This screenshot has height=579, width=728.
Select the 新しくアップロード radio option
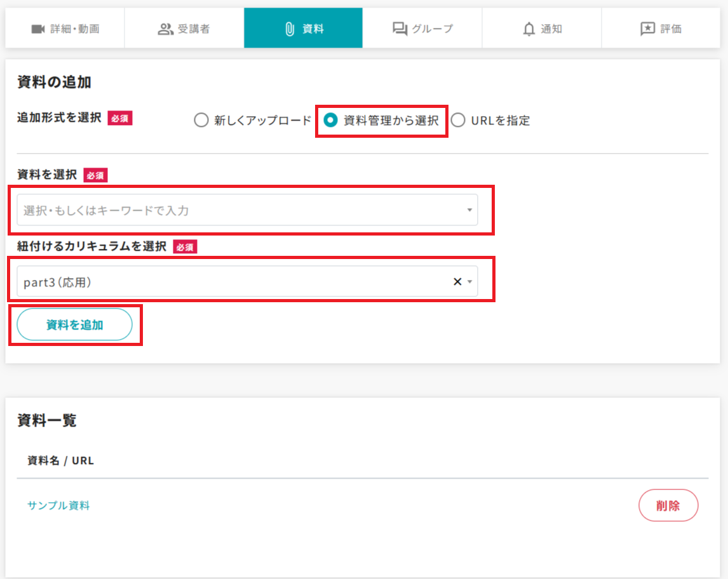201,121
